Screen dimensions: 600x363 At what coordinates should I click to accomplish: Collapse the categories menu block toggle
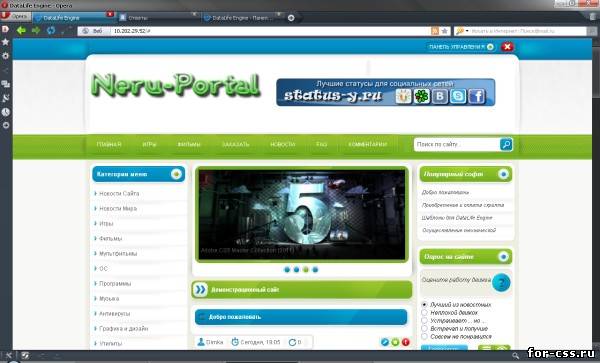click(176, 174)
